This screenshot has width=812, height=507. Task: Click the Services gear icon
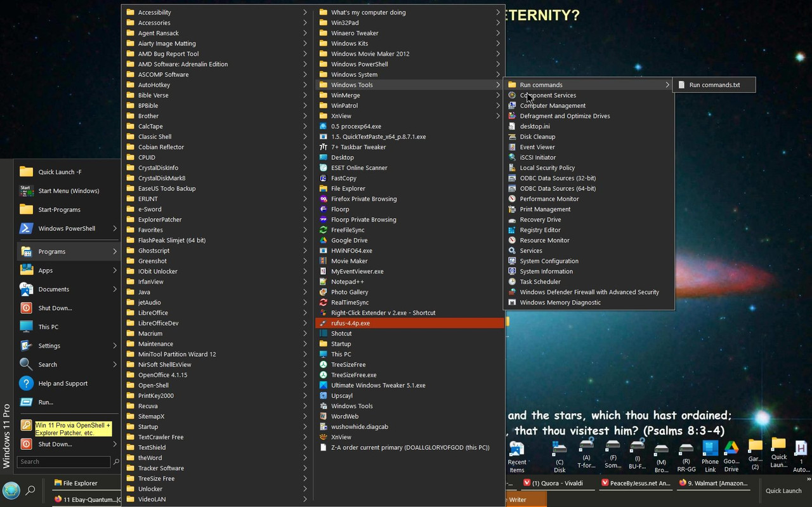pyautogui.click(x=513, y=251)
